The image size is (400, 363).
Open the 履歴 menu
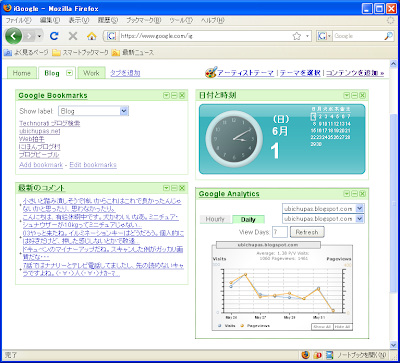point(108,20)
